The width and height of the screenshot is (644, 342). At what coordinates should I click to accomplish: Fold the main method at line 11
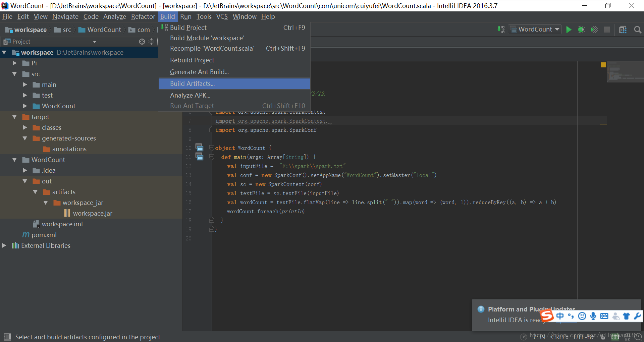click(212, 157)
